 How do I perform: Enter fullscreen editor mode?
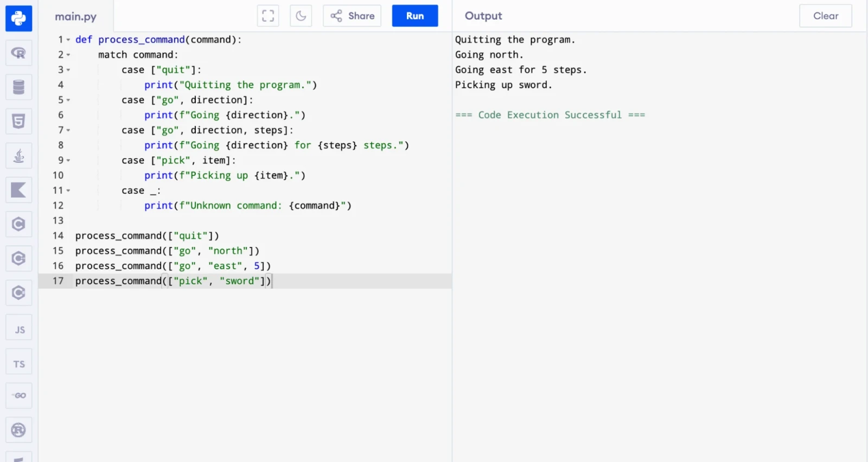268,16
